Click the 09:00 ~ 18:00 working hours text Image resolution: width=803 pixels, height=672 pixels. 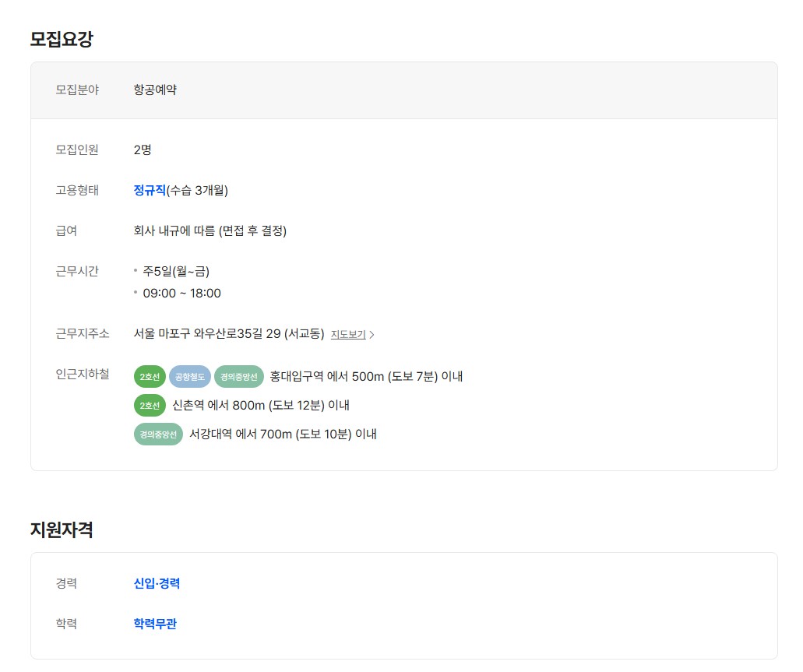pyautogui.click(x=181, y=294)
